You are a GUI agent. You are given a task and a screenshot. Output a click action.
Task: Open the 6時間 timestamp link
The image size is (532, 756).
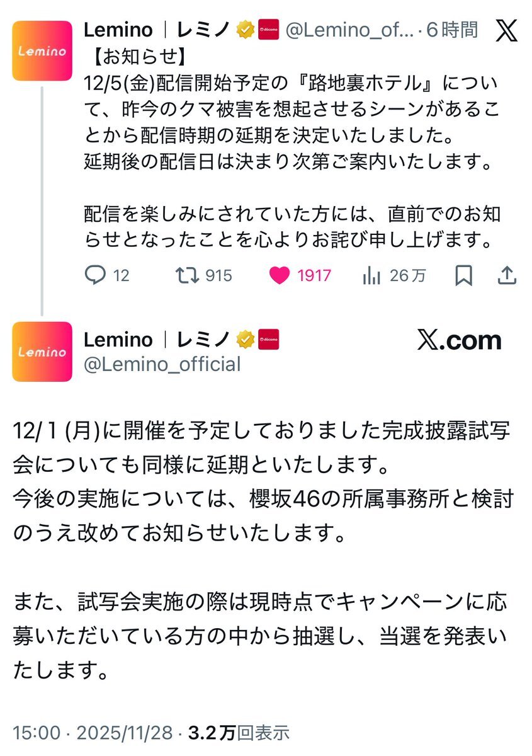tap(452, 30)
